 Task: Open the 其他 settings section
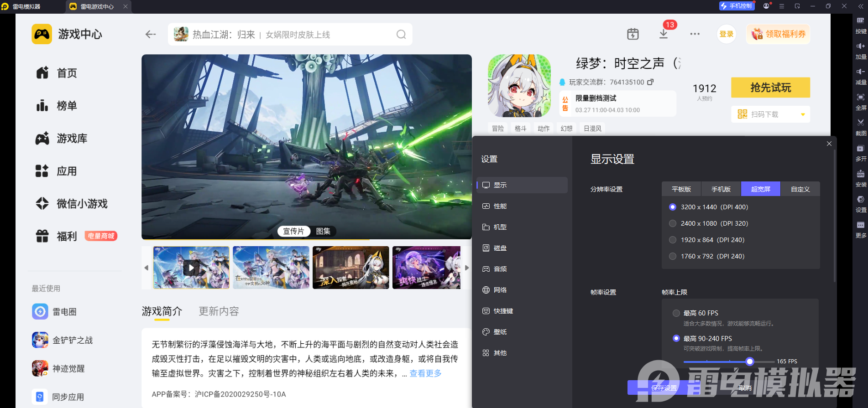click(522, 353)
